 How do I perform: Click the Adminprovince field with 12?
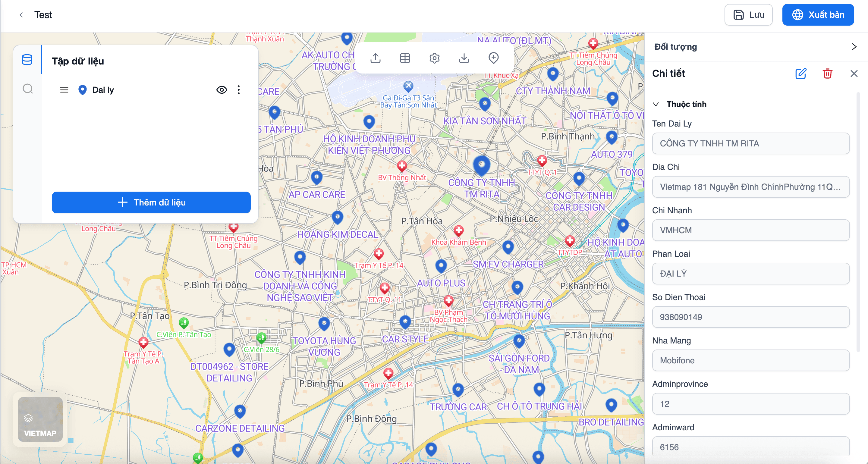point(751,404)
